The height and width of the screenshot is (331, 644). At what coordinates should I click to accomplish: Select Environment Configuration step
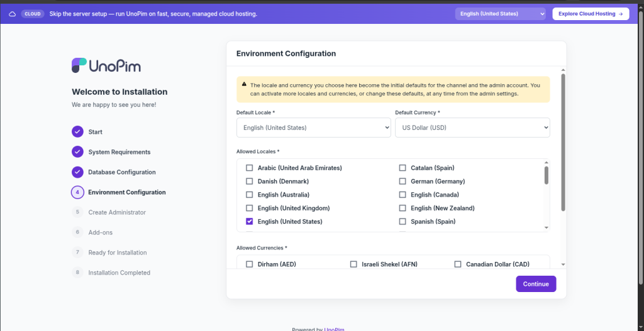pos(127,192)
